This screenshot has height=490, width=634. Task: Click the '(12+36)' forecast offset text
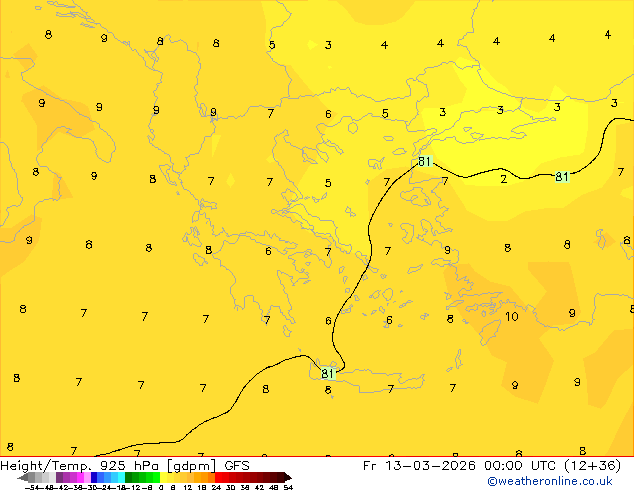(x=592, y=466)
